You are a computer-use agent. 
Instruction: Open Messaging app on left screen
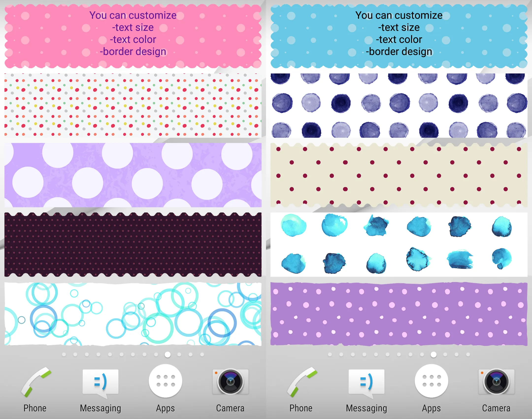tap(100, 387)
